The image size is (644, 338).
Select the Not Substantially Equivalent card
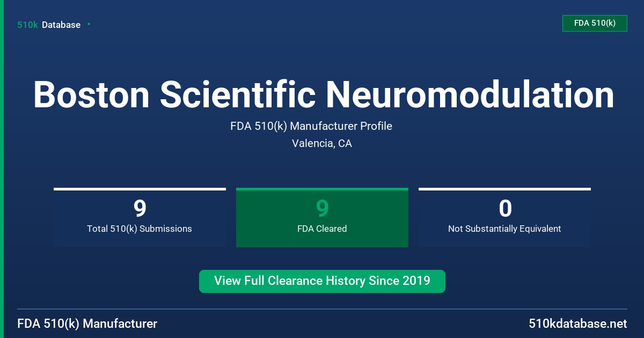[504, 218]
